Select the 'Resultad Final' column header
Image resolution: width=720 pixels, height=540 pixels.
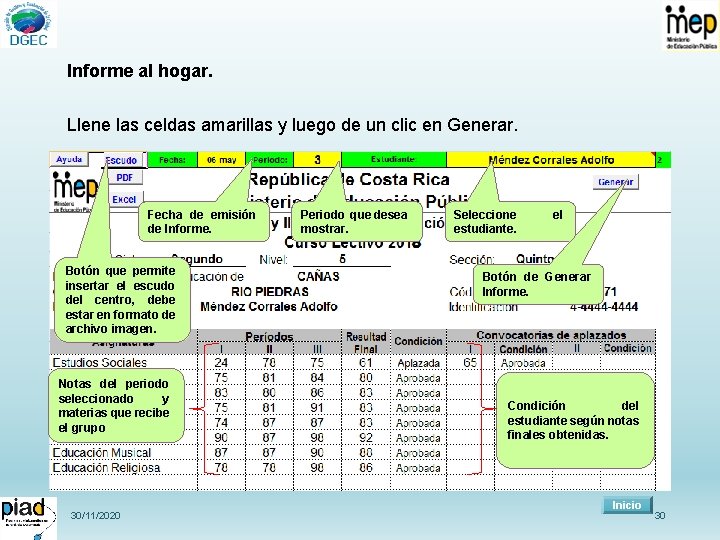tap(366, 343)
